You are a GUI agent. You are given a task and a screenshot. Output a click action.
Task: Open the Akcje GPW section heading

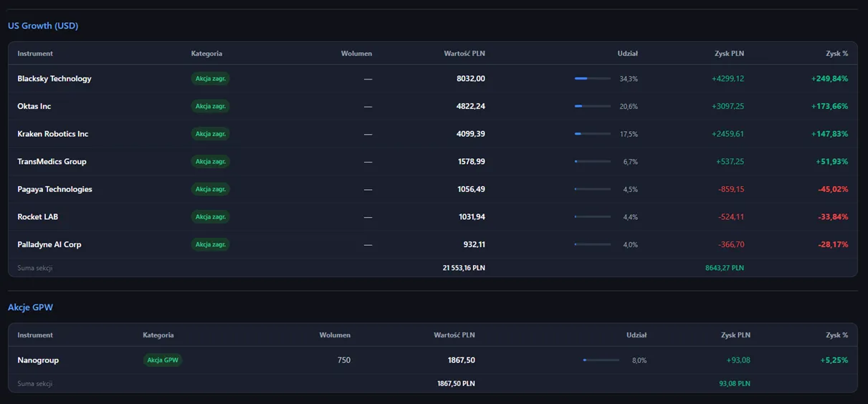coord(30,307)
